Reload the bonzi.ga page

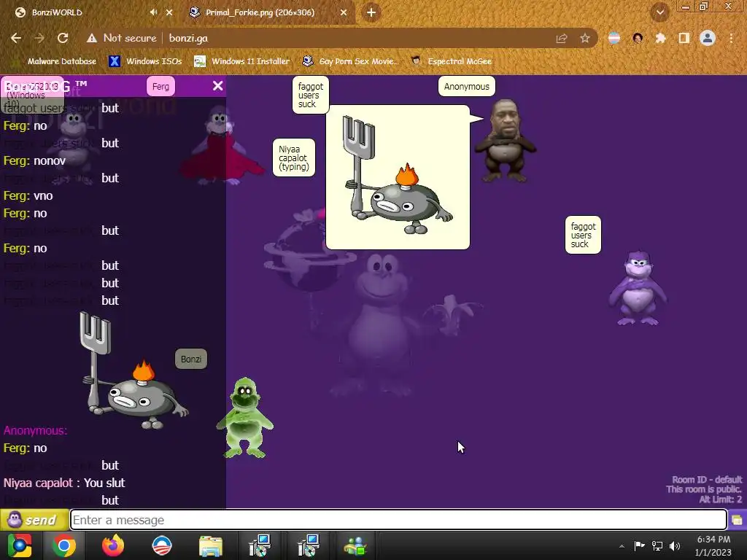pyautogui.click(x=63, y=38)
